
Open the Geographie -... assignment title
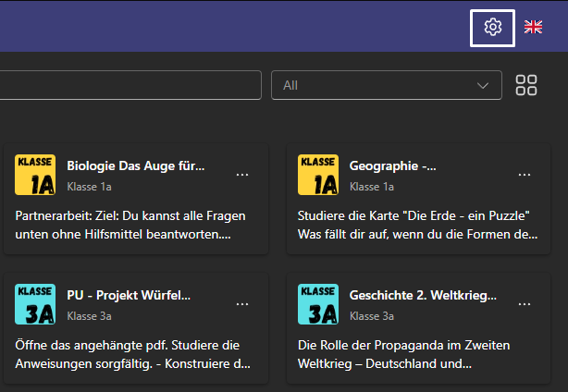point(392,165)
